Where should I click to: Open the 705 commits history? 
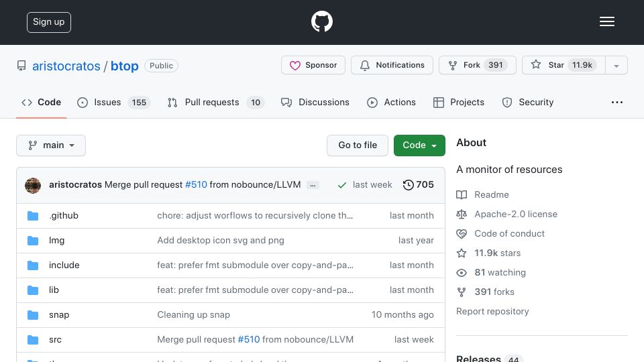[x=418, y=185]
